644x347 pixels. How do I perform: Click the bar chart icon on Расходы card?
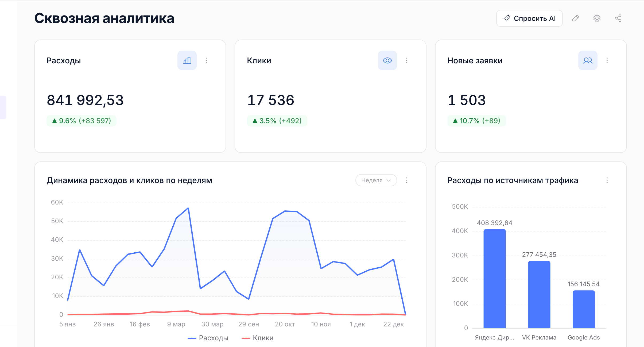[187, 60]
